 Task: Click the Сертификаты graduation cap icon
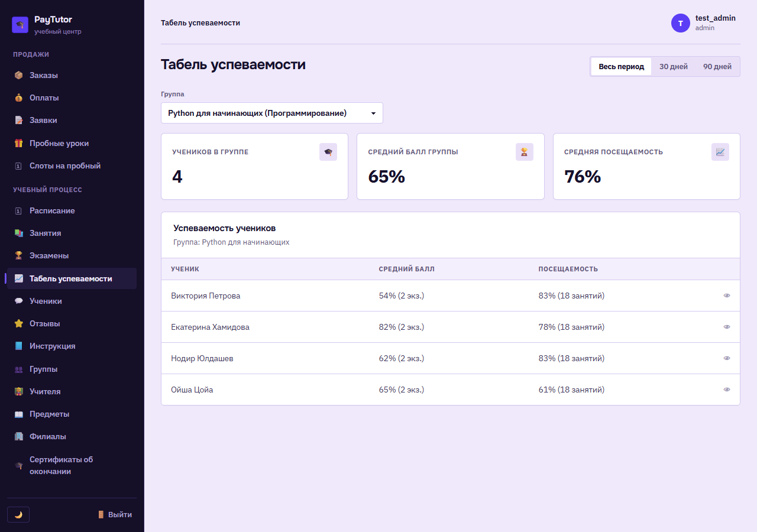[19, 465]
